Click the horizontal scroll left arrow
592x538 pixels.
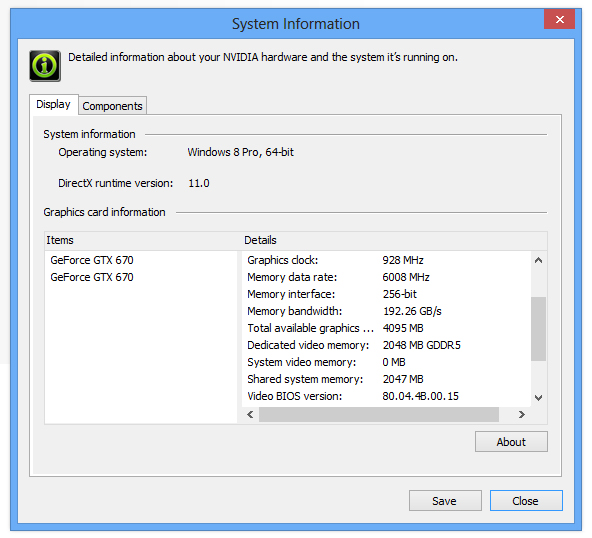(250, 415)
